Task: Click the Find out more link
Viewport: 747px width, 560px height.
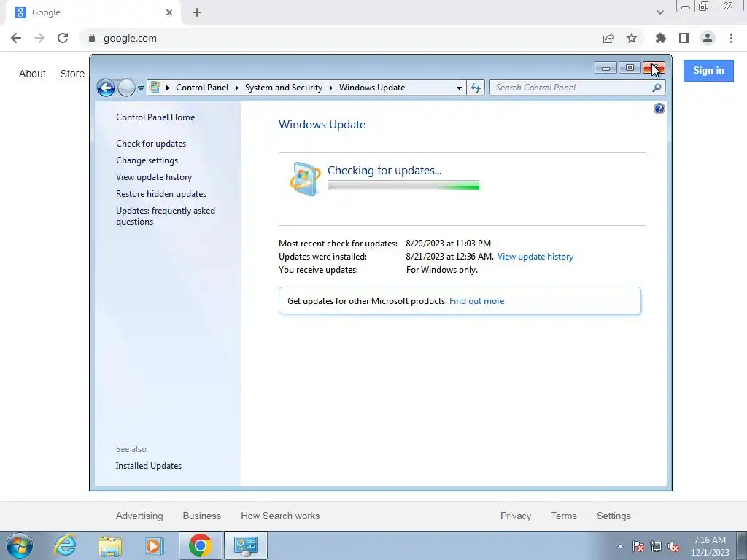Action: [x=476, y=301]
